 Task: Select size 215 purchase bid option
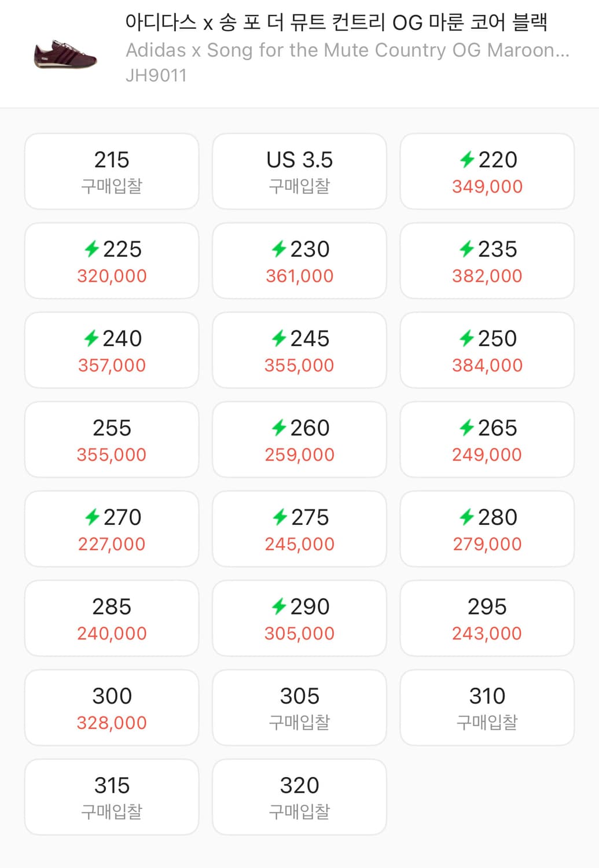pos(112,171)
